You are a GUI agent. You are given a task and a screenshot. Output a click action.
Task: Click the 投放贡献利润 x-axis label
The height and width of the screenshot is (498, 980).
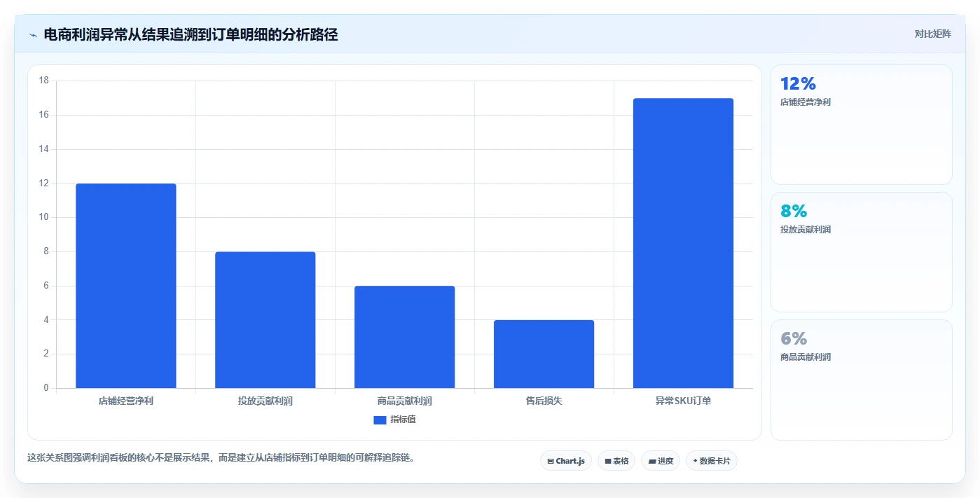point(265,401)
